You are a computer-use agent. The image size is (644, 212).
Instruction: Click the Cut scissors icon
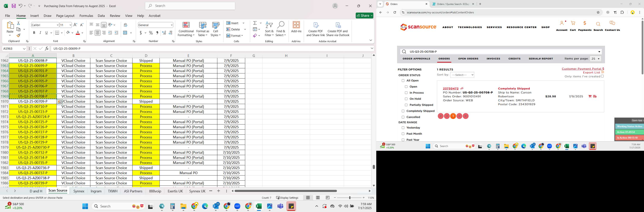[18, 23]
